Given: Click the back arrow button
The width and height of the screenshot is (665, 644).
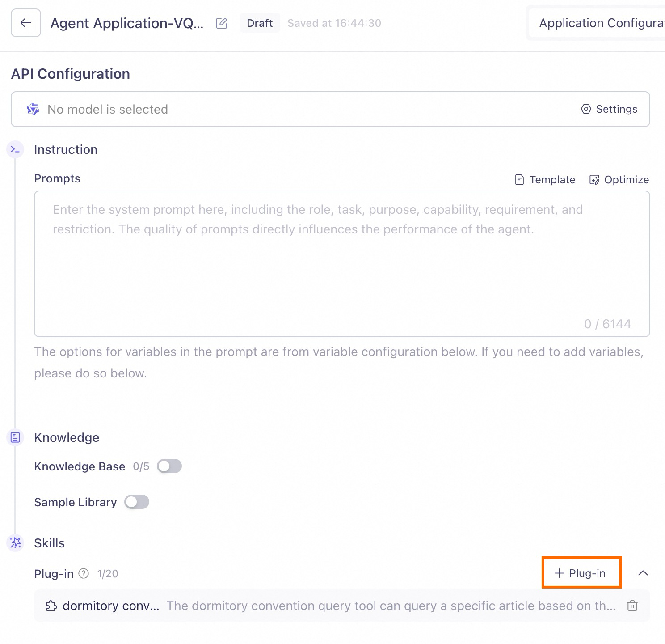Looking at the screenshot, I should 26,23.
